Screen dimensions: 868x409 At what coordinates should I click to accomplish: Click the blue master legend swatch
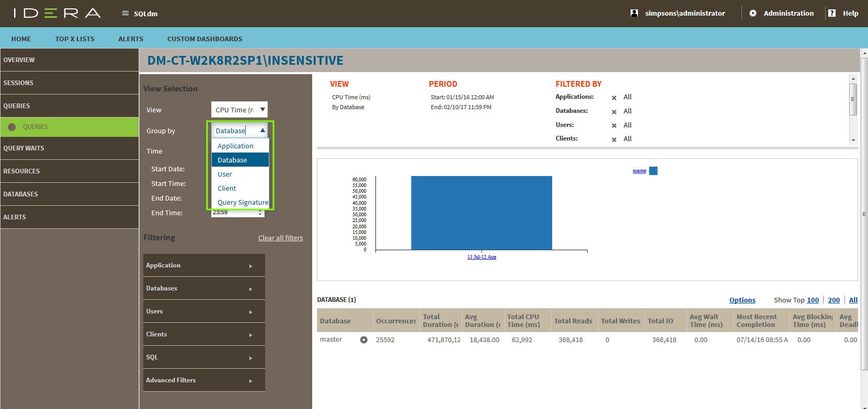[x=653, y=171]
